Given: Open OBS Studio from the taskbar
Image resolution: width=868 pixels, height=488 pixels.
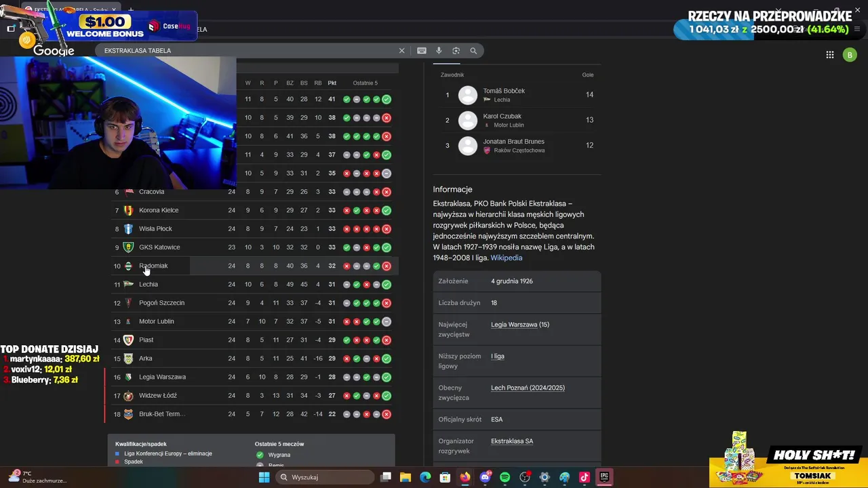Looking at the screenshot, I should (524, 477).
